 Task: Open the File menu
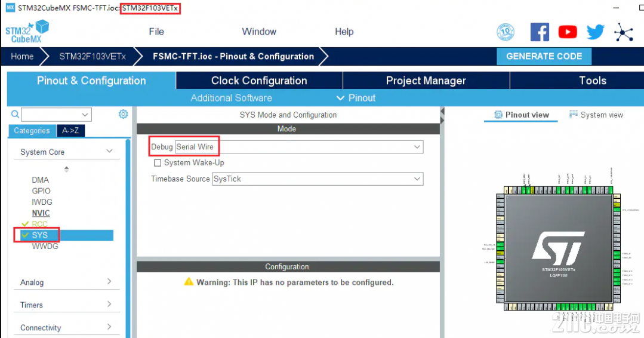(156, 32)
